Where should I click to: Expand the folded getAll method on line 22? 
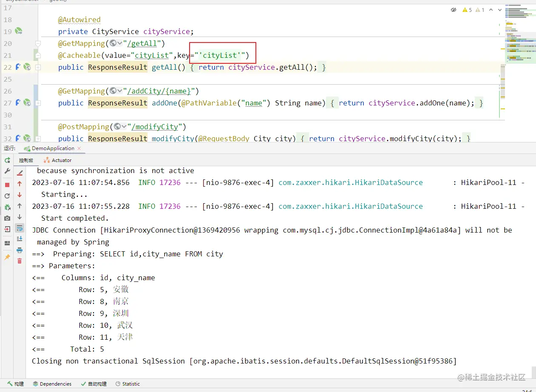(38, 67)
